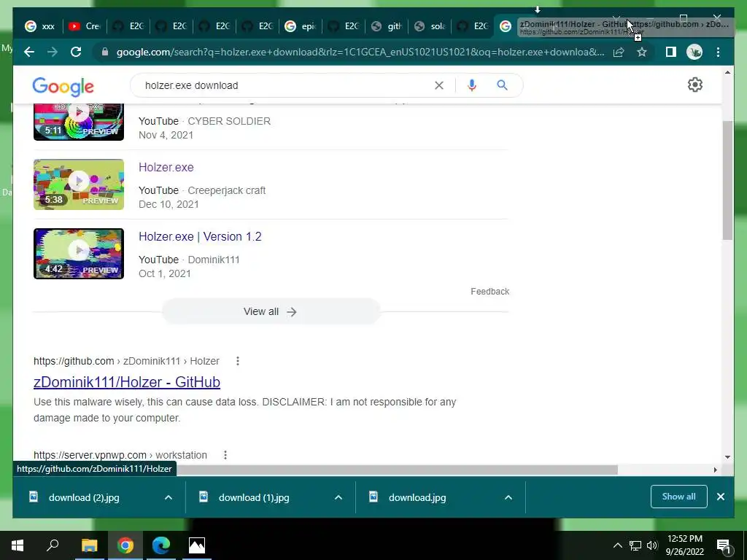Image resolution: width=747 pixels, height=560 pixels.
Task: Click into the Google search field
Action: pos(286,85)
